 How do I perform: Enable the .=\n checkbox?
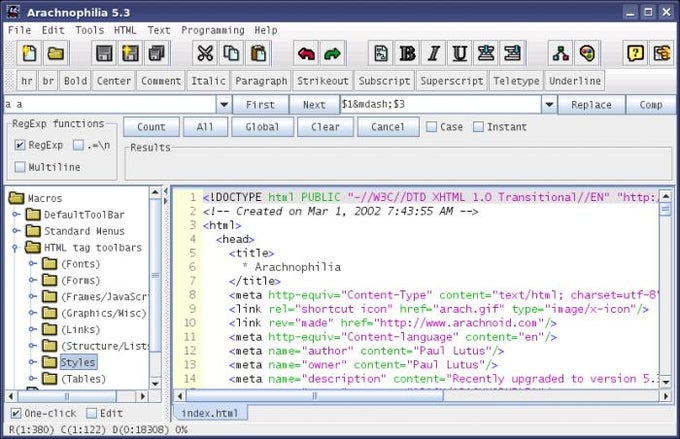[78, 145]
